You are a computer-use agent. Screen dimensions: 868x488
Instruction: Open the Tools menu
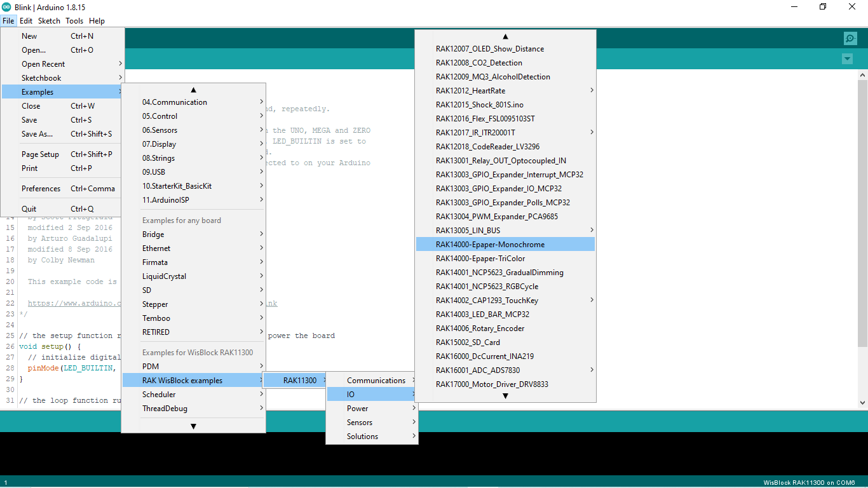(74, 21)
